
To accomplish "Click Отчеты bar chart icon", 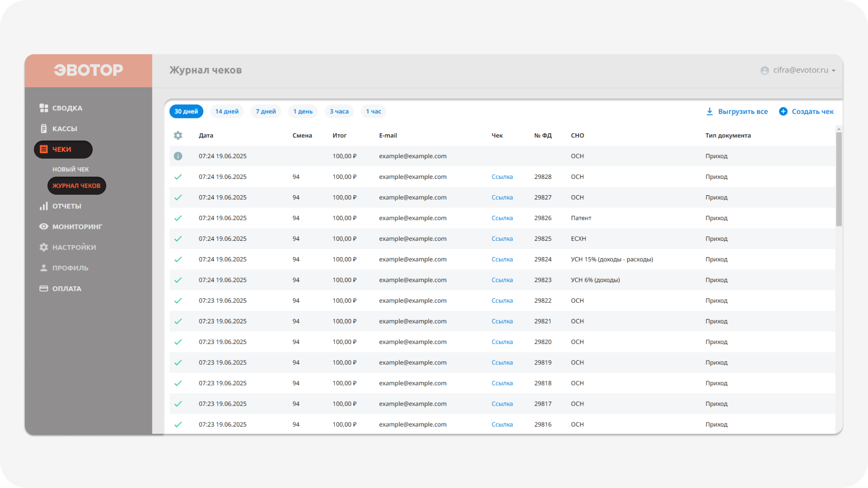I will click(x=44, y=206).
